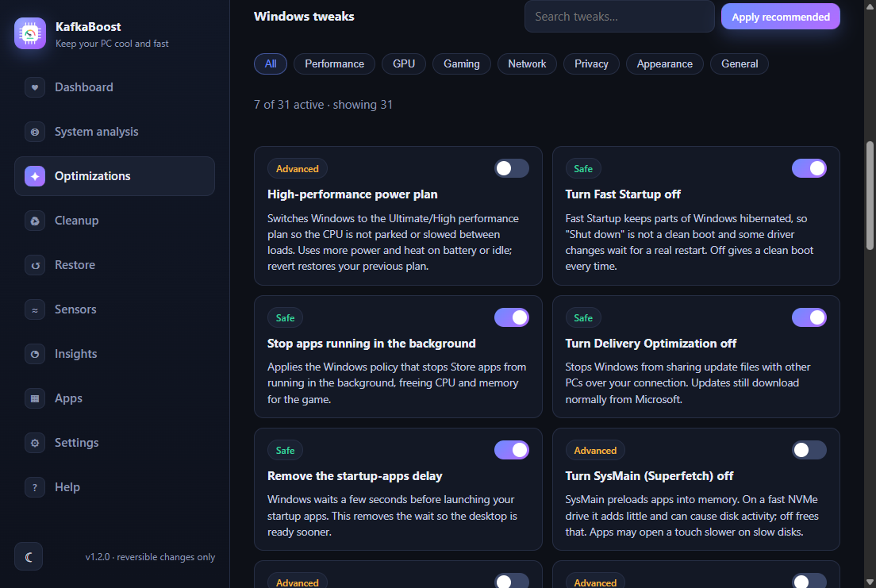Screen dimensions: 876x588
Task: Enable Turn SysMain (Superfetch) off toggle
Action: 809,450
